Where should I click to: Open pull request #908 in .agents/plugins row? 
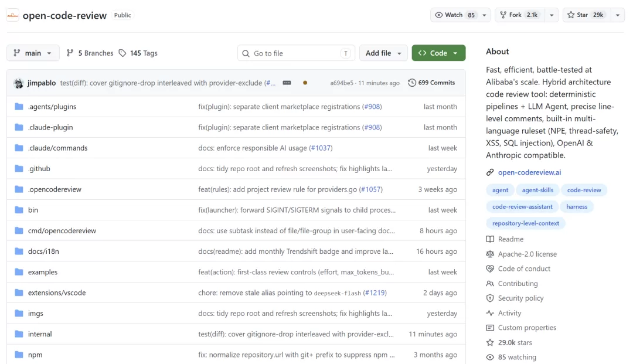pyautogui.click(x=372, y=107)
